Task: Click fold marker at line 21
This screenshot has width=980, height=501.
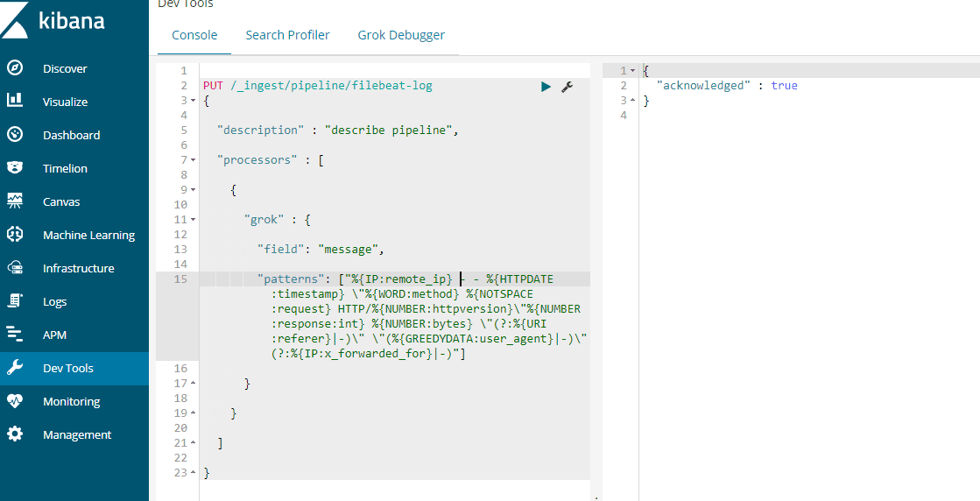Action: pyautogui.click(x=194, y=443)
